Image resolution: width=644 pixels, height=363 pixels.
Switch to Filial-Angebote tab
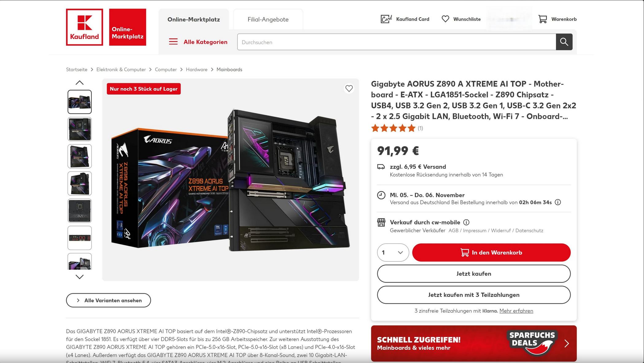click(268, 19)
